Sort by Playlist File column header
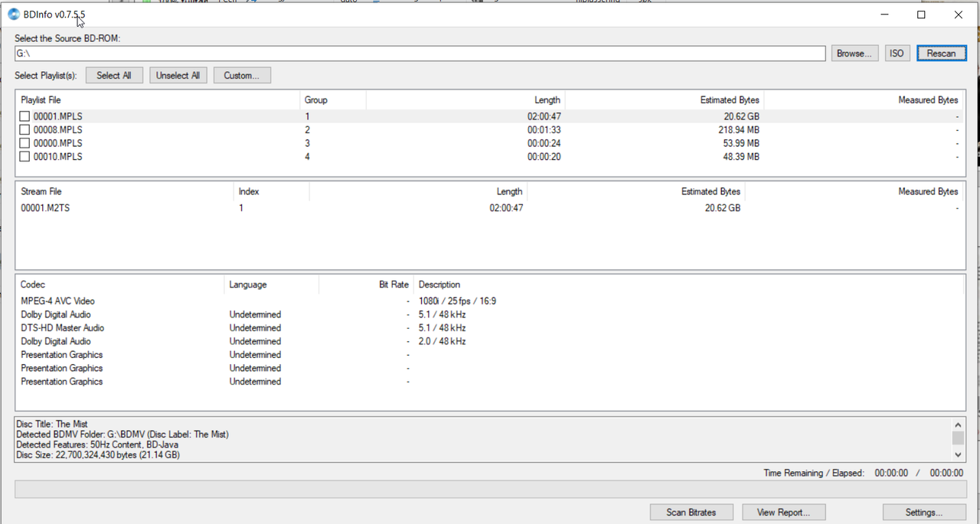Image resolution: width=980 pixels, height=524 pixels. (158, 100)
